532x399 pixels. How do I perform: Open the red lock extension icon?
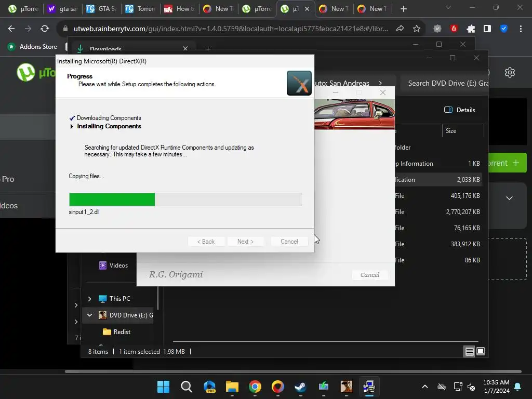[x=454, y=29]
